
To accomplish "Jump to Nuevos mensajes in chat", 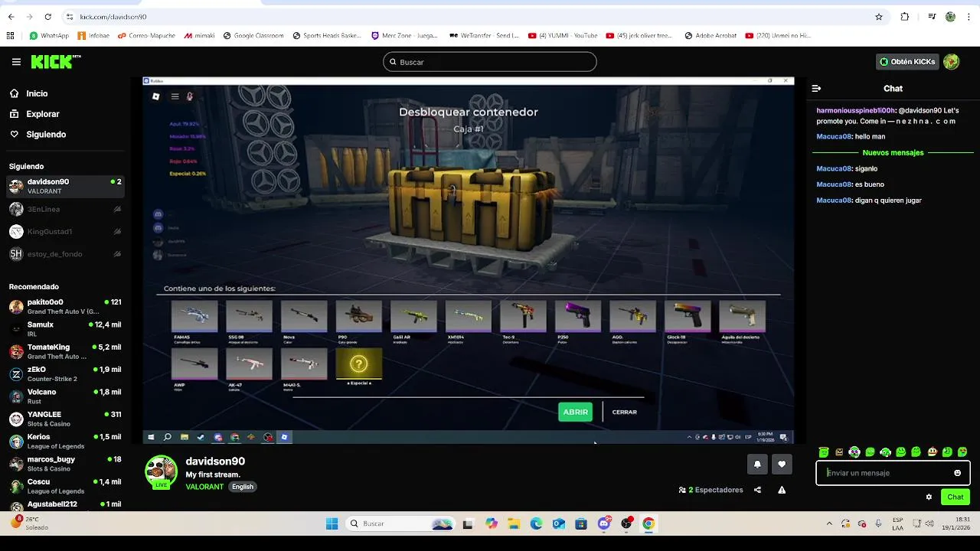I will (893, 152).
